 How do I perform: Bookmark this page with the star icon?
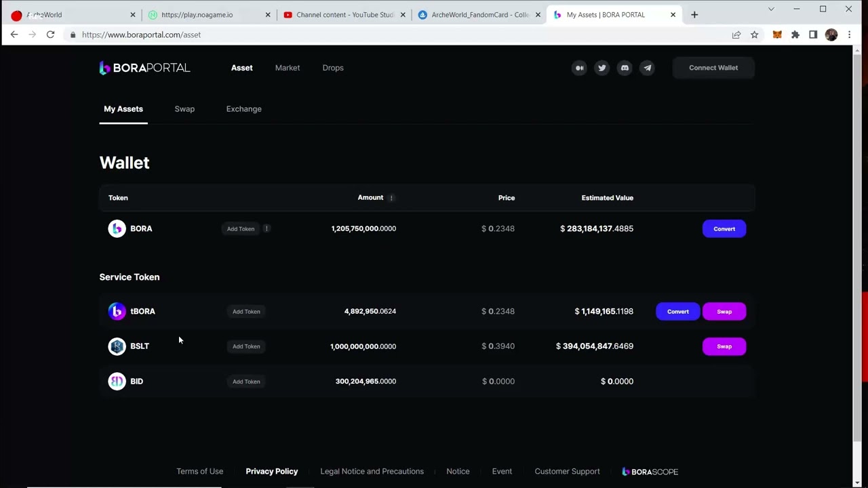pos(754,35)
